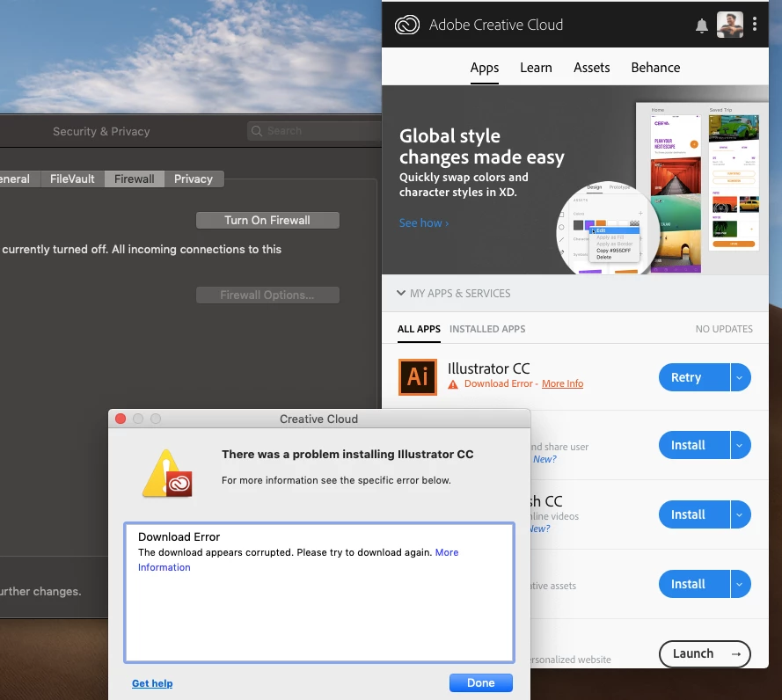
Task: Switch to the Apps tab
Action: (x=485, y=68)
